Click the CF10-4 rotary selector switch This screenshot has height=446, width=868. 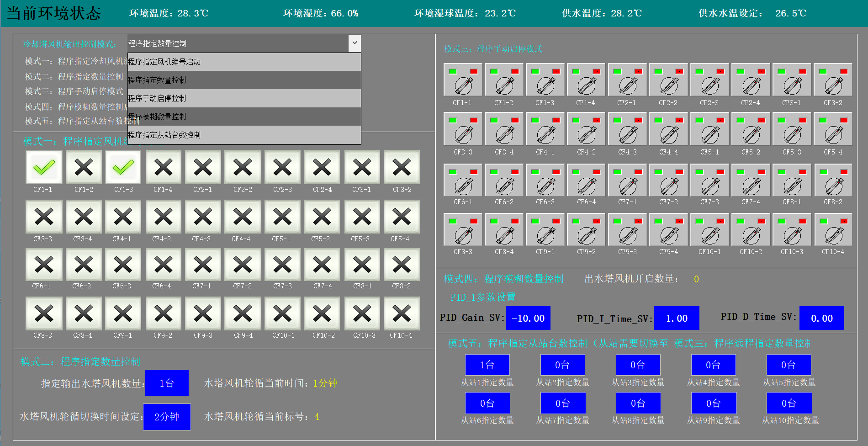[833, 235]
